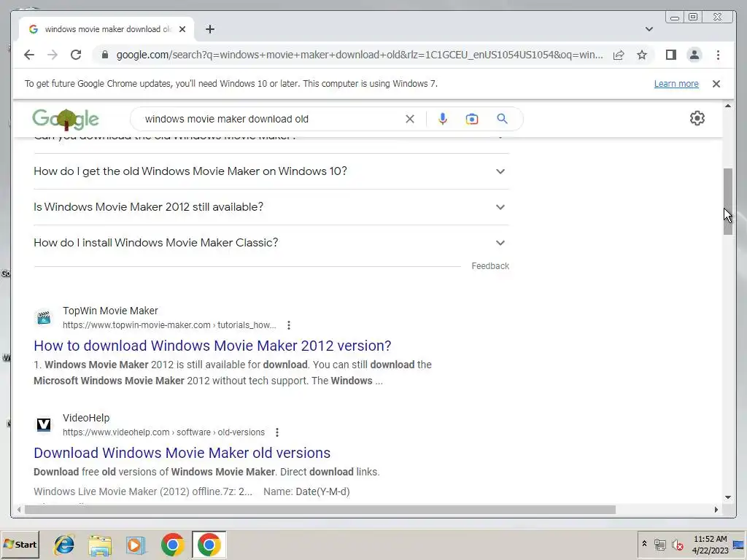Click the videohelp.com URL breadcrumb

click(163, 432)
